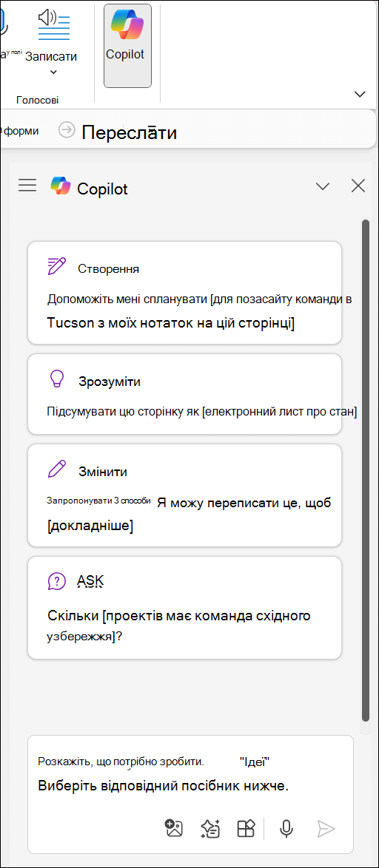Click the Змінити pencil icon
The image size is (379, 868).
(x=56, y=470)
